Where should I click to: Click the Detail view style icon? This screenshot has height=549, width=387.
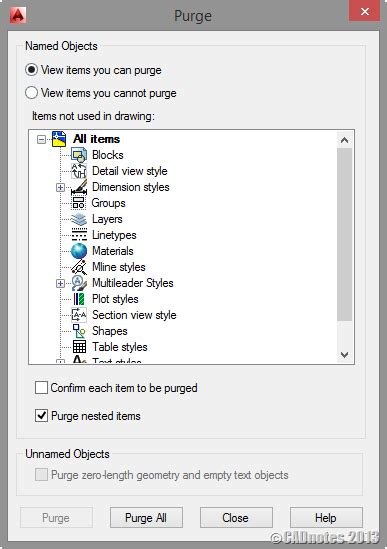tap(79, 171)
